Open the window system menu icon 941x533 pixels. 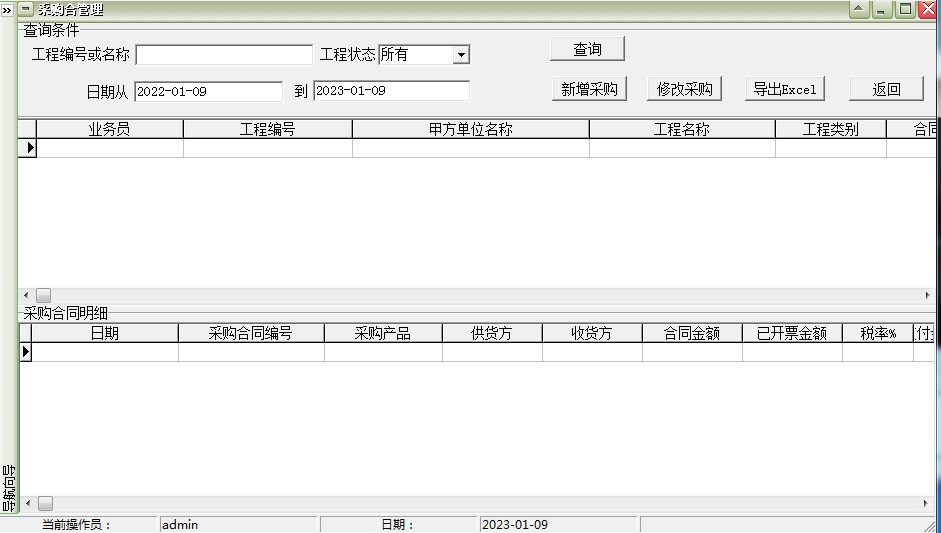pos(26,9)
